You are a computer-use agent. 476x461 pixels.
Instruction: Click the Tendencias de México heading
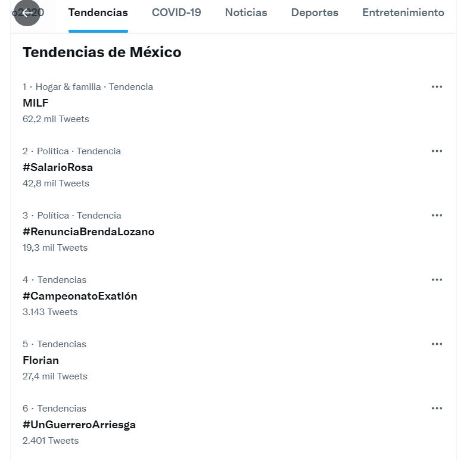102,52
